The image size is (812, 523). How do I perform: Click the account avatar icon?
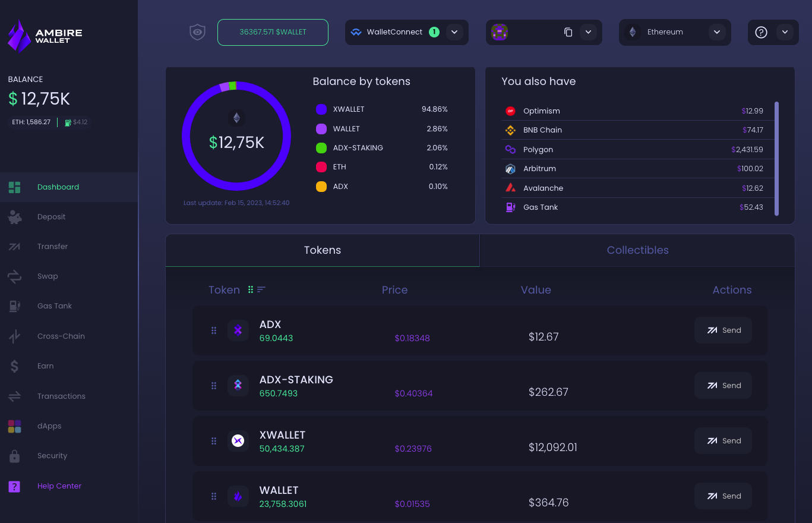(500, 32)
